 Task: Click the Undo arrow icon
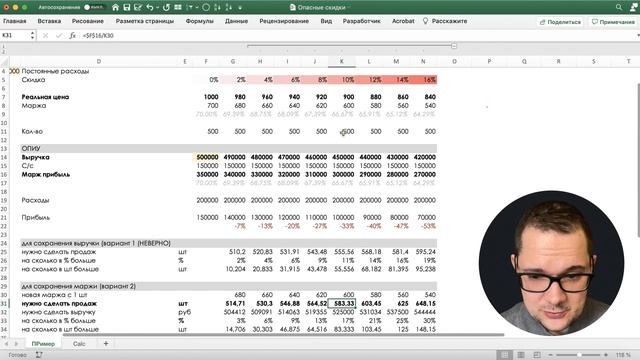click(150, 7)
